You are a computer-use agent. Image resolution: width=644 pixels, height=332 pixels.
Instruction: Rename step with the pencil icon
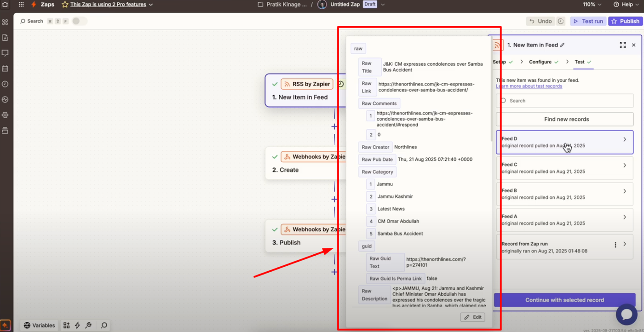point(562,45)
